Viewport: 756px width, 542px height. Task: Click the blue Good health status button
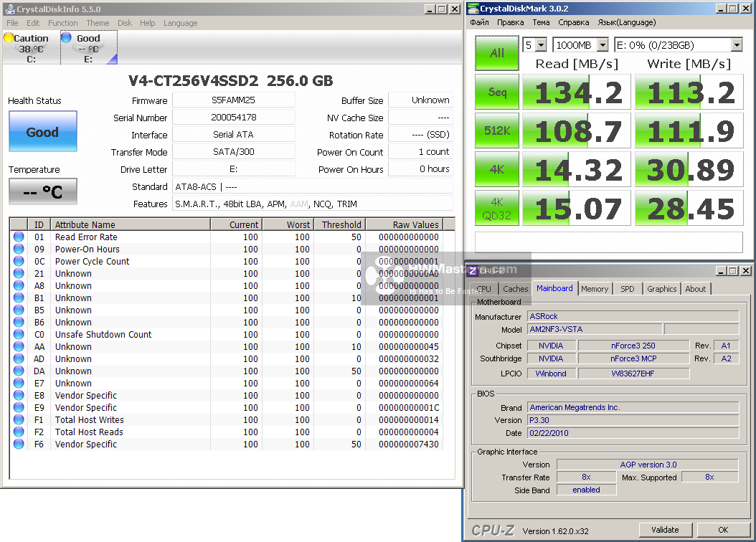43,131
